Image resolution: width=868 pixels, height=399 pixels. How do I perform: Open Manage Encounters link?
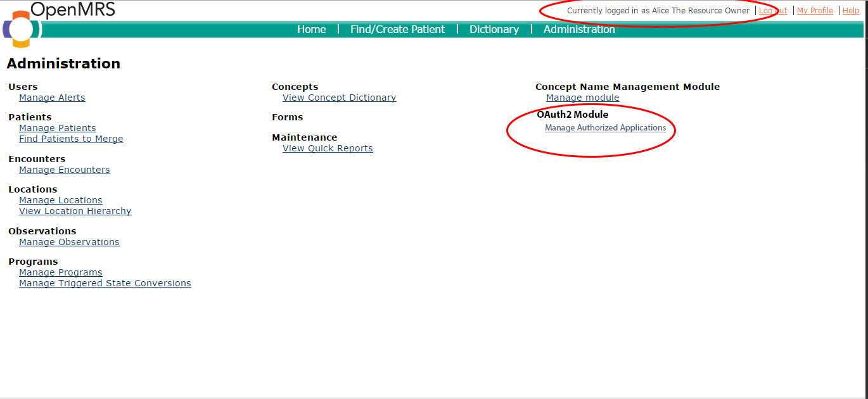click(65, 170)
